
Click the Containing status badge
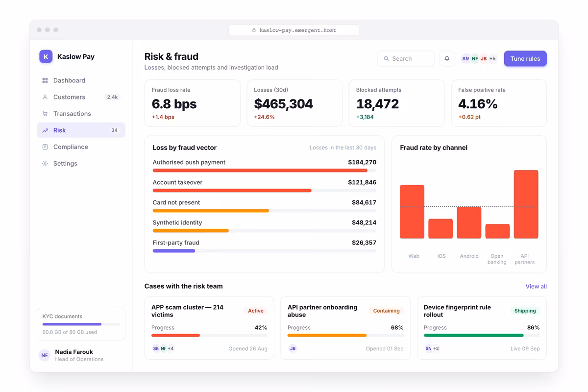click(x=386, y=311)
